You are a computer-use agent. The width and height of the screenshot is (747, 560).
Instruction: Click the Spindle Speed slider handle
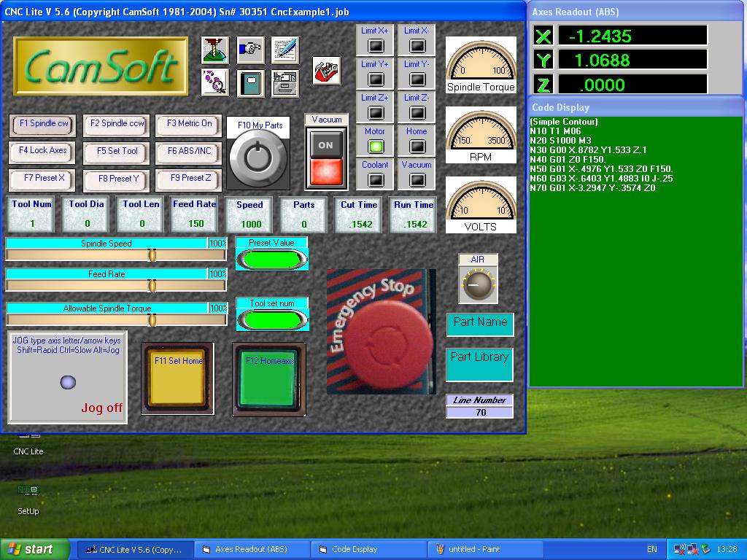pos(152,255)
